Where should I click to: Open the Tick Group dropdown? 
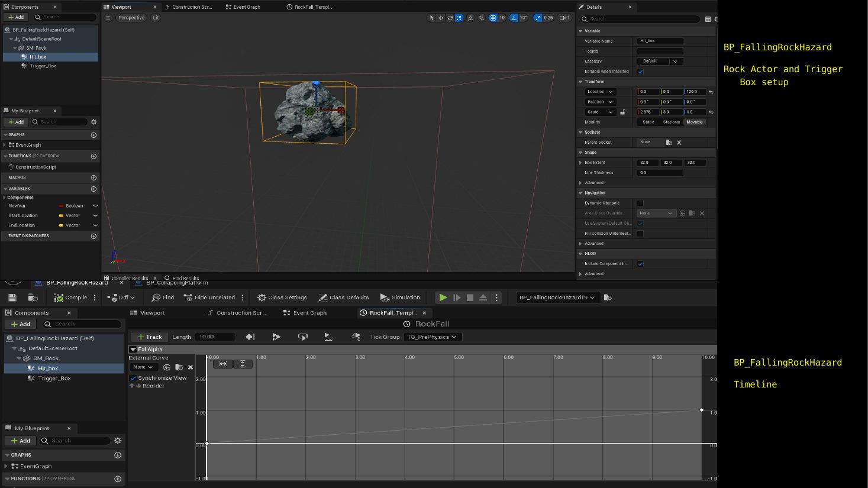433,337
